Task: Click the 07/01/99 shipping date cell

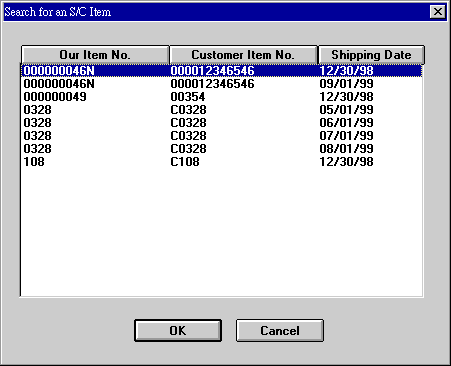Action: click(346, 136)
